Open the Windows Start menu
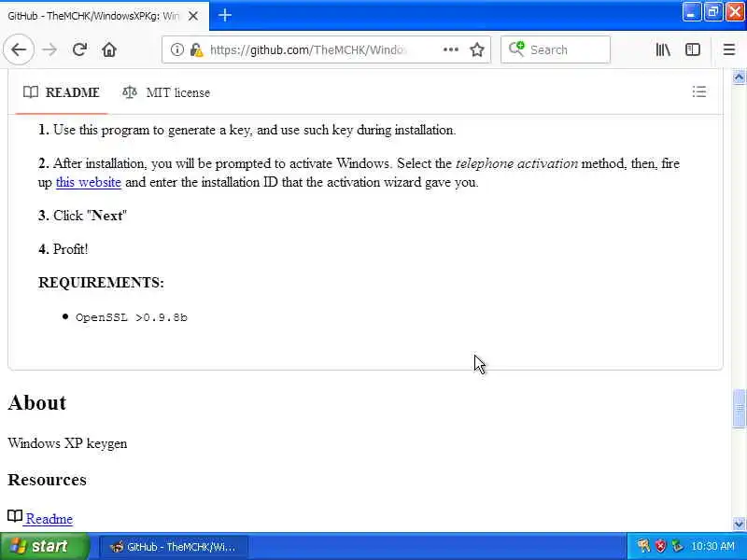Viewport: 747px width, 560px height. point(44,546)
